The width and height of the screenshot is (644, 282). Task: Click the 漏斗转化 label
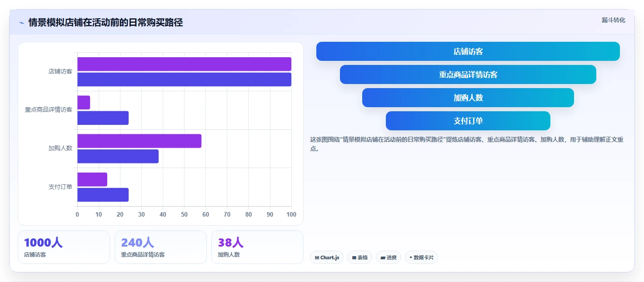point(613,20)
